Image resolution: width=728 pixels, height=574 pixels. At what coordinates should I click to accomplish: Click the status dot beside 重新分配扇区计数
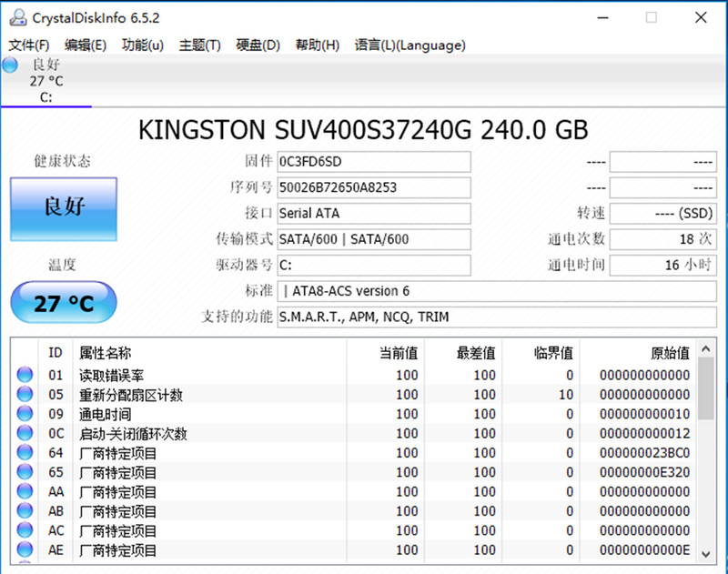[26, 394]
